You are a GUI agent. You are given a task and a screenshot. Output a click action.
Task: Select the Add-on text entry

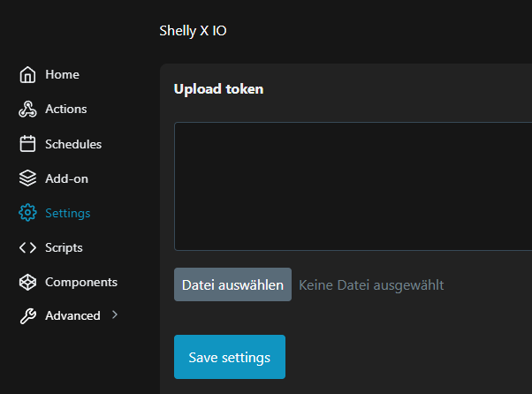point(67,178)
